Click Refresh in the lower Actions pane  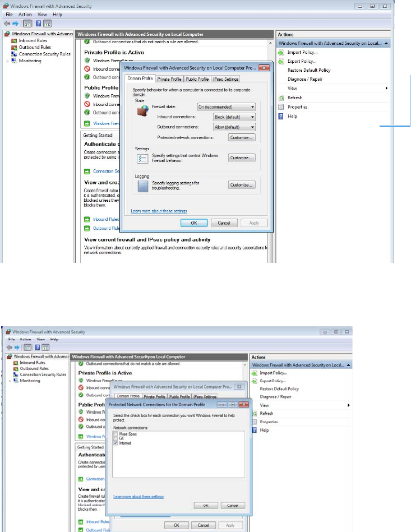266,413
